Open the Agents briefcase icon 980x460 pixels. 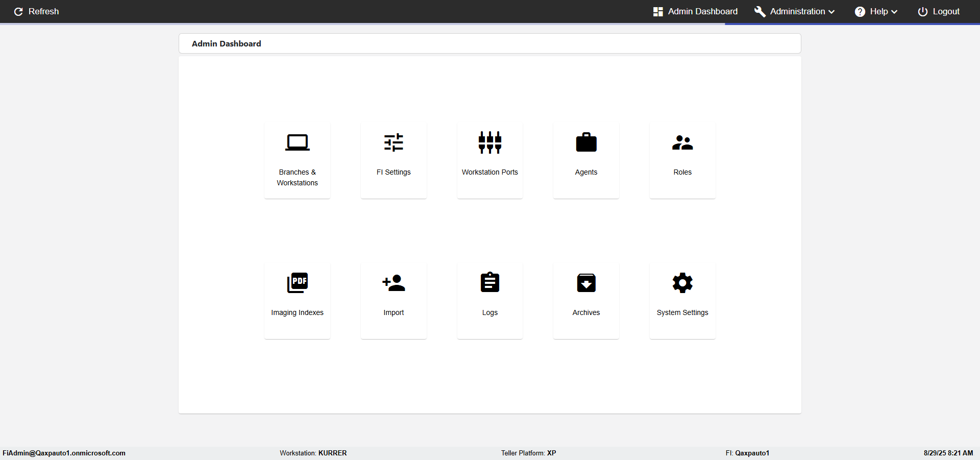586,142
